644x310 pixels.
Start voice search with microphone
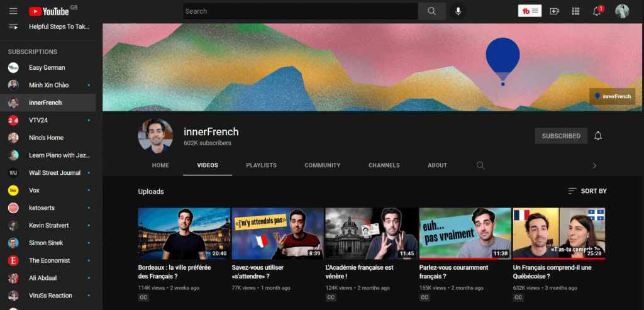click(x=458, y=11)
